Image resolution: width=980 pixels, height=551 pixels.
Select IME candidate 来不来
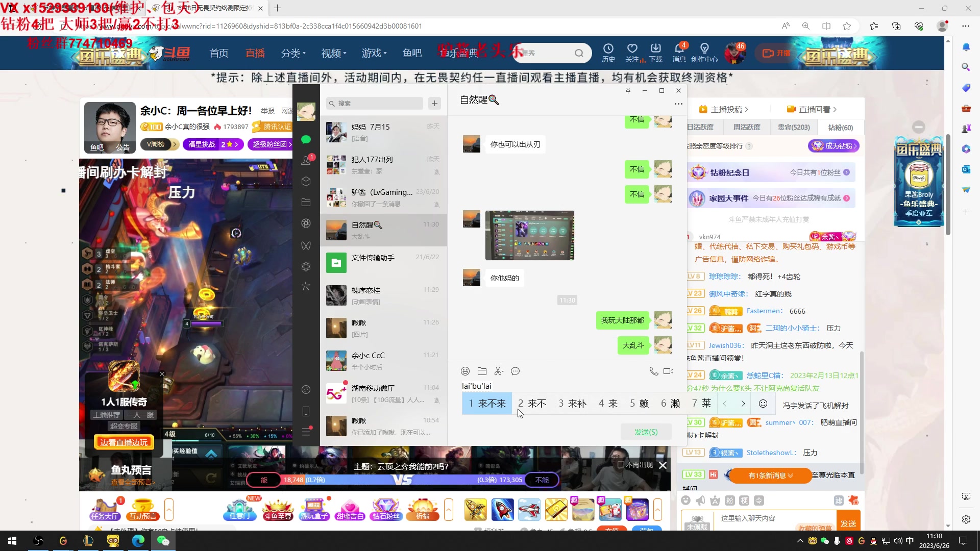pos(487,404)
